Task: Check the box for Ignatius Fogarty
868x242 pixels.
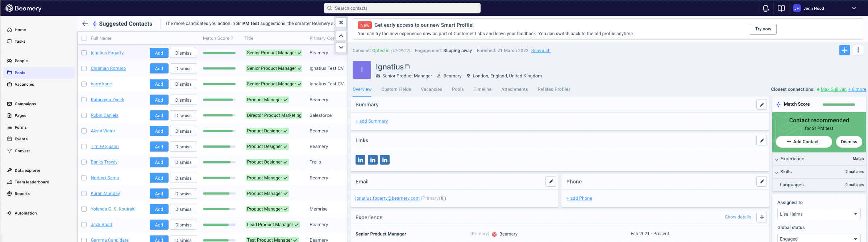Action: coord(84,53)
